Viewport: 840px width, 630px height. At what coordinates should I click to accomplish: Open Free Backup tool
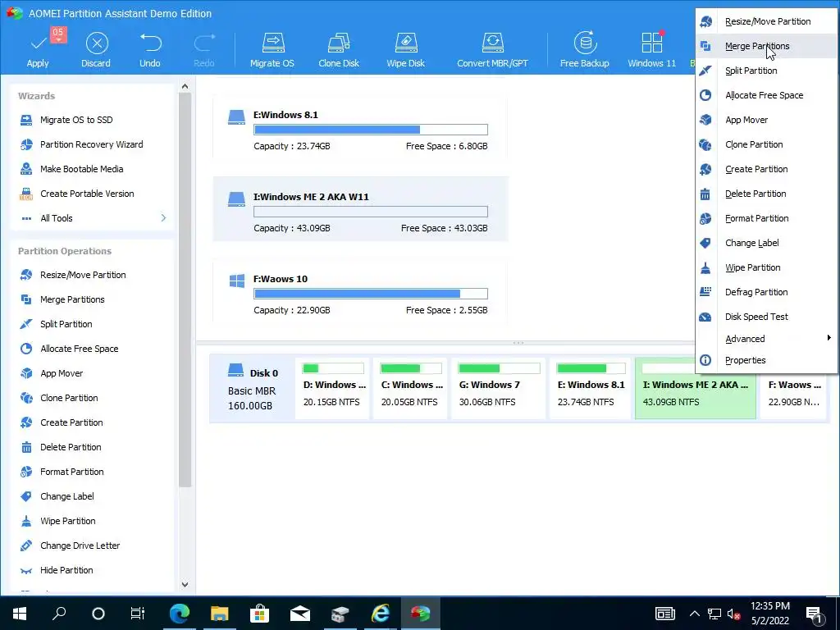[x=584, y=50]
